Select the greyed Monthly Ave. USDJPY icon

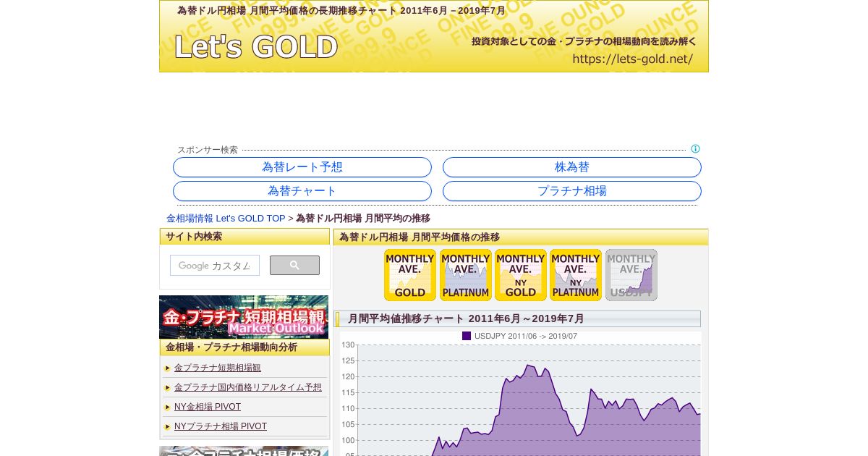[631, 275]
